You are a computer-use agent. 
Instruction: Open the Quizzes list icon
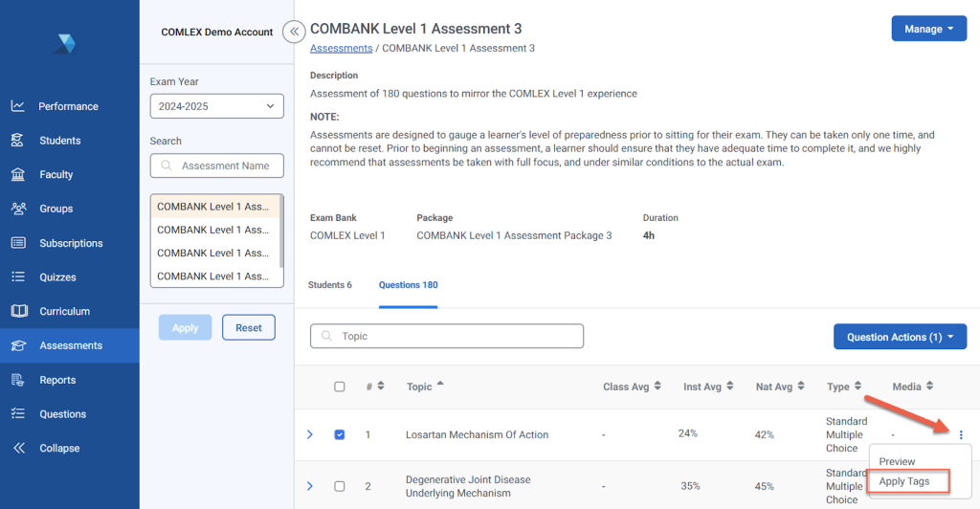18,277
